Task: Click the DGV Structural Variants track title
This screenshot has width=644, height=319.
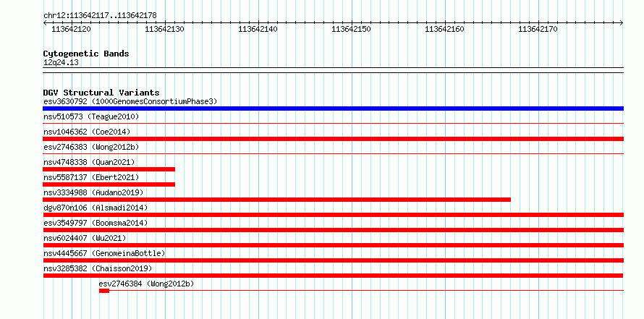Action: click(101, 93)
